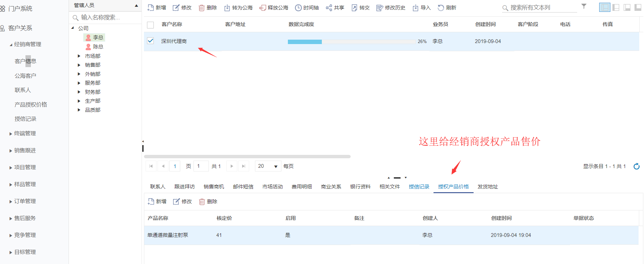Toggle the select-all header checkbox
The height and width of the screenshot is (264, 644).
tap(150, 25)
